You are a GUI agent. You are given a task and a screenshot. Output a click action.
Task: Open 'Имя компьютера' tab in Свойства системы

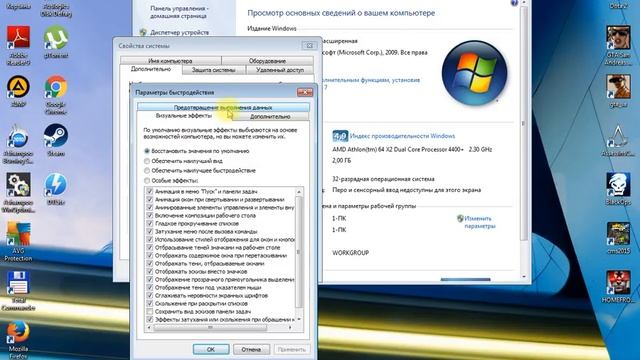(x=170, y=61)
